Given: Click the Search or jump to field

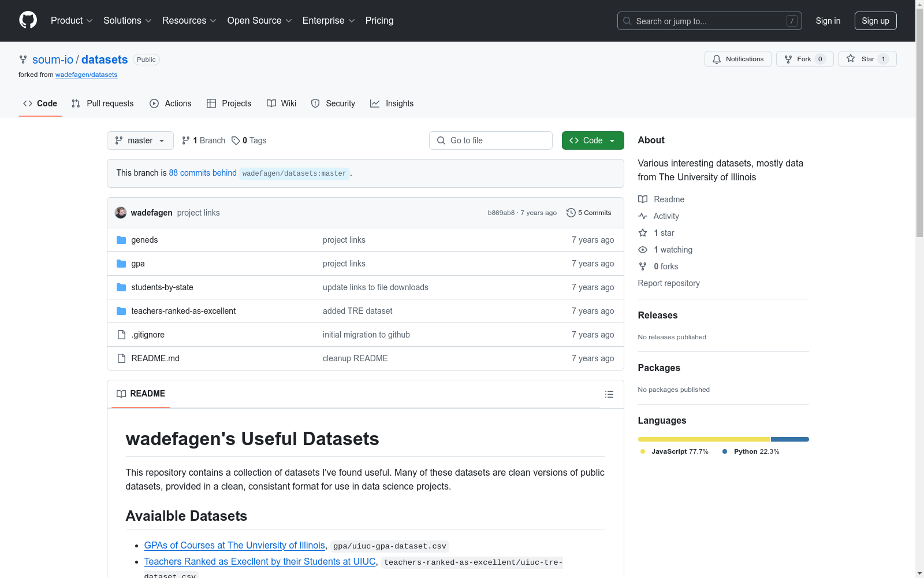Looking at the screenshot, I should (709, 21).
